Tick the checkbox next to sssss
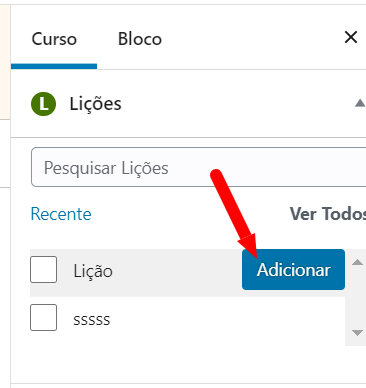The width and height of the screenshot is (366, 388). [43, 317]
